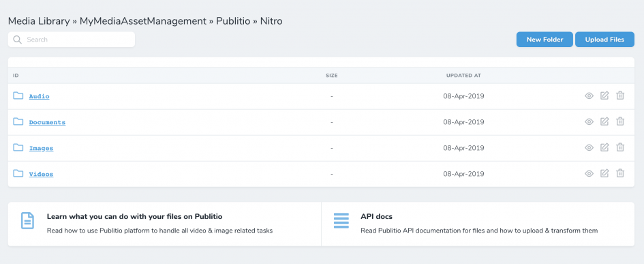644x264 pixels.
Task: Click the size dash in Videos row
Action: [331, 174]
